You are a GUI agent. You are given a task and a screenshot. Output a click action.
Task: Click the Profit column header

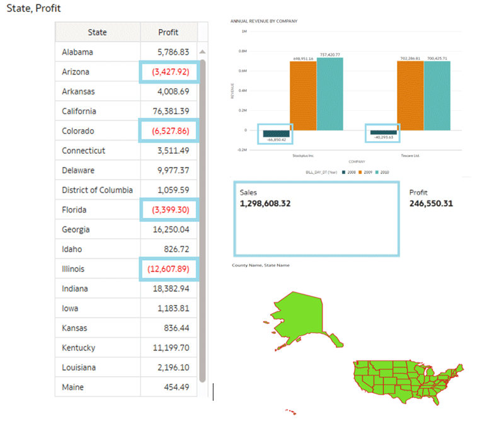click(168, 32)
